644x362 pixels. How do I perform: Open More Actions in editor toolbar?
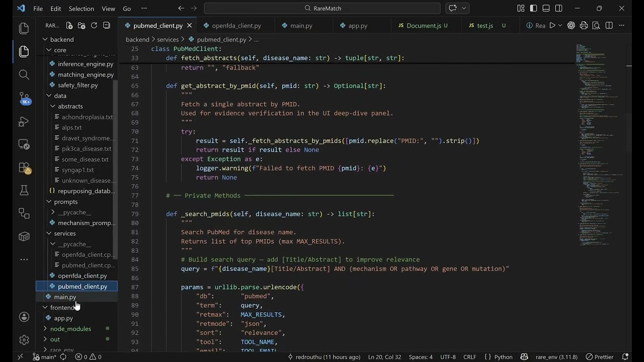point(622,26)
